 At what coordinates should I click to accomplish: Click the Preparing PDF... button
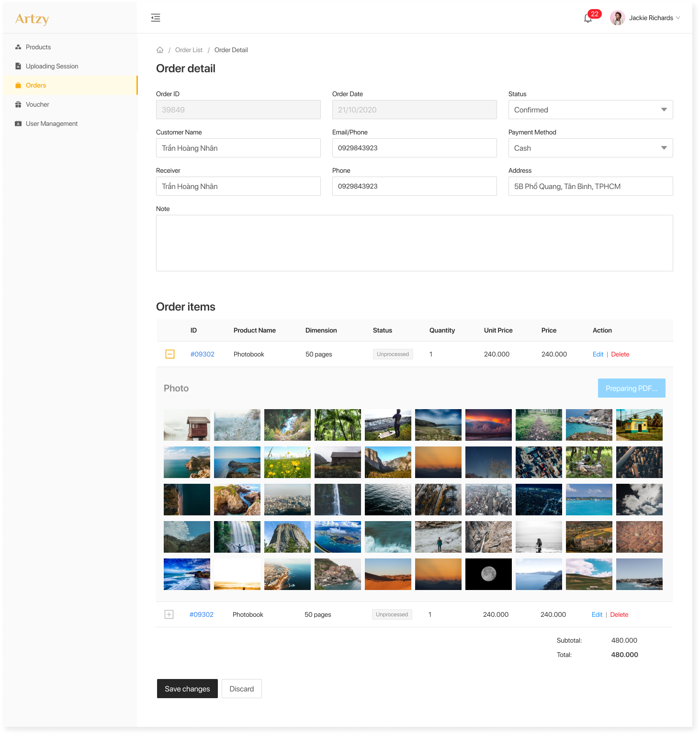(632, 388)
